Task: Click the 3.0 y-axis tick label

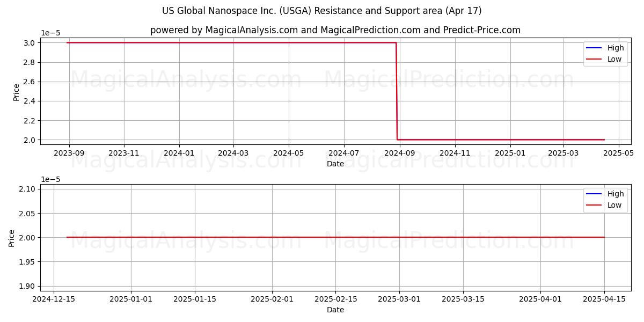Action: [30, 43]
